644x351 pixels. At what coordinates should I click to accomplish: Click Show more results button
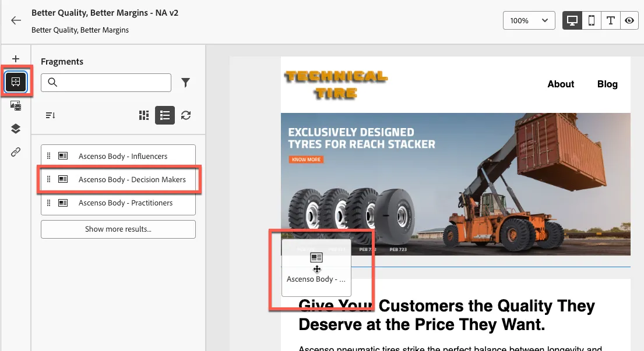click(x=118, y=229)
